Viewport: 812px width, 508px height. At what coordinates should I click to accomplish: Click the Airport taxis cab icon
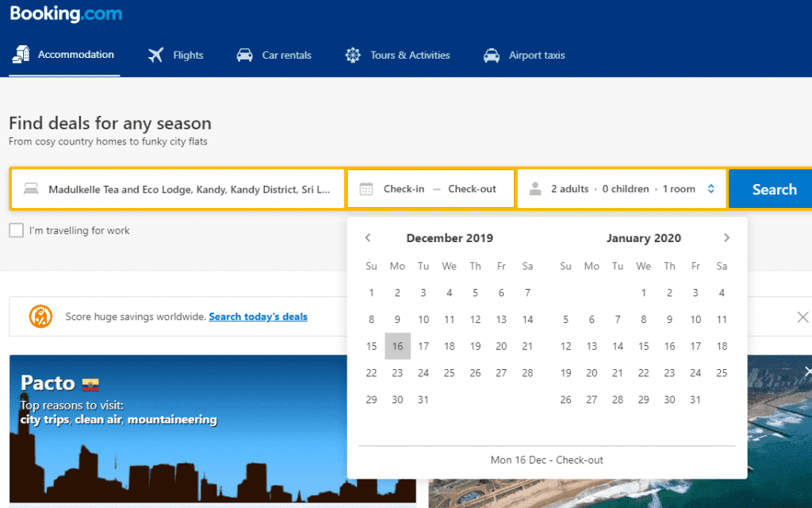(492, 55)
